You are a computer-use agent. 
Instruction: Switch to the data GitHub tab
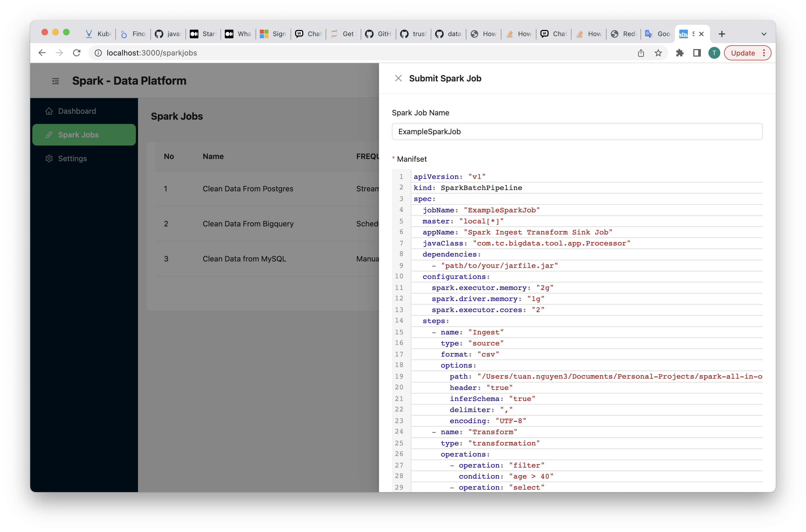[x=448, y=34]
